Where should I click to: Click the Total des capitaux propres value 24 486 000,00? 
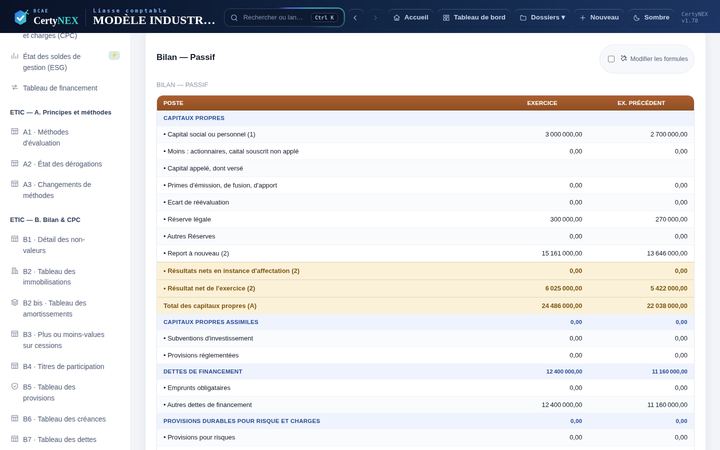562,305
